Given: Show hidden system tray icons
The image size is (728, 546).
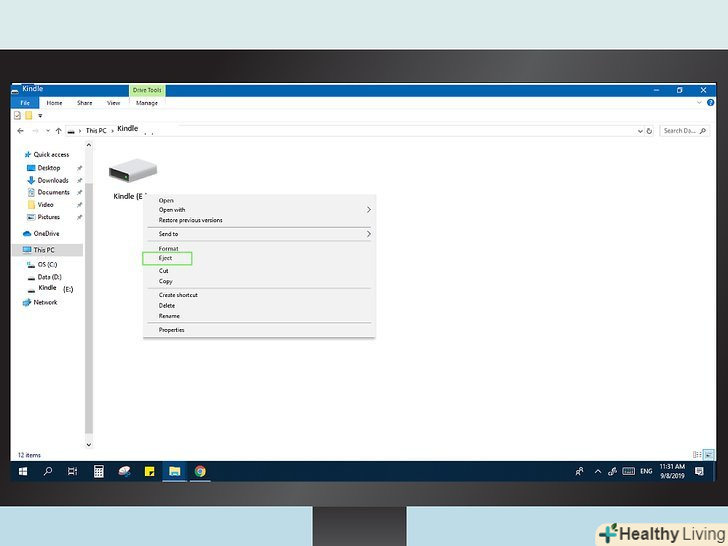Looking at the screenshot, I should pos(598,472).
